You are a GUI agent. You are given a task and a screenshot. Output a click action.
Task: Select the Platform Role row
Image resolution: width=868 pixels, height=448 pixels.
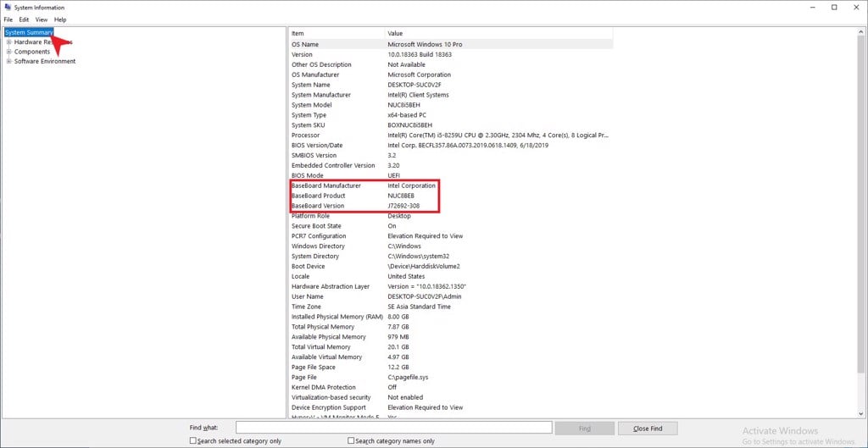click(x=451, y=216)
